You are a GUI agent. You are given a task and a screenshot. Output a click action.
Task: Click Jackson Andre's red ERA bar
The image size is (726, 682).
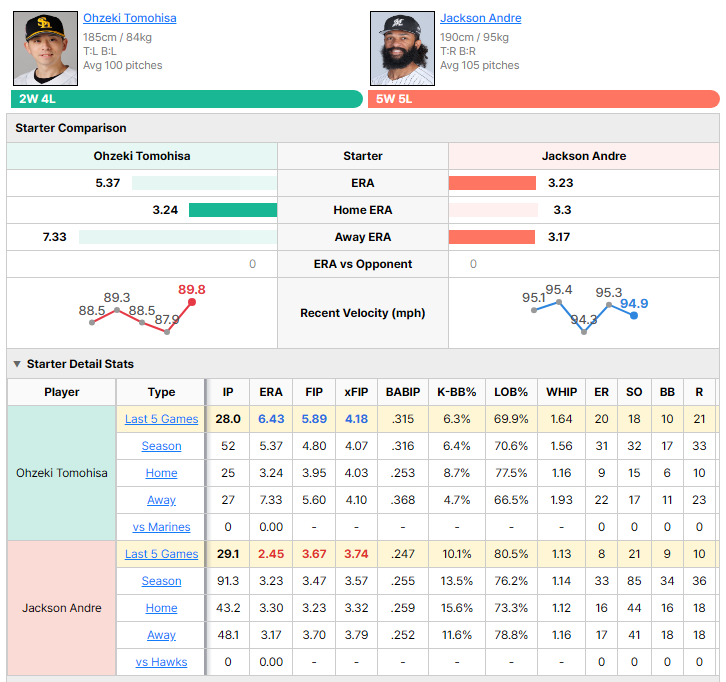(492, 183)
